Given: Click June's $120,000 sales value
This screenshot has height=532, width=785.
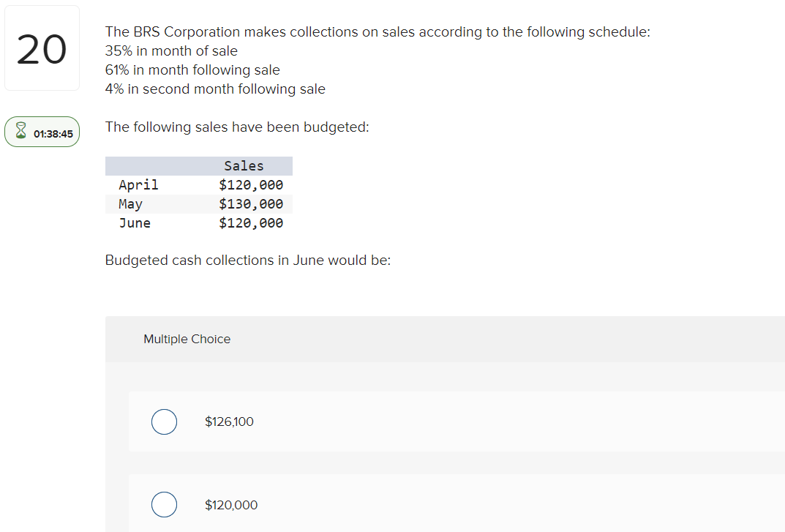Looking at the screenshot, I should coord(251,223).
